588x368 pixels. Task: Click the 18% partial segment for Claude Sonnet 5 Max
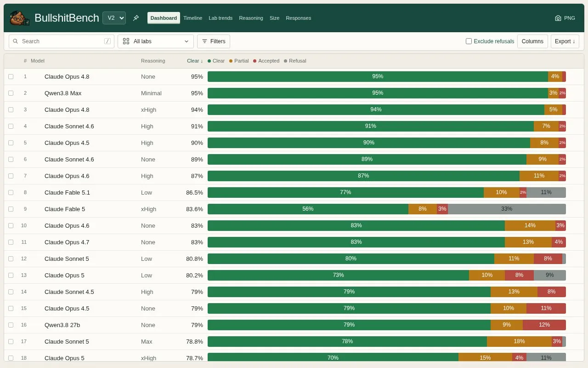point(519,342)
